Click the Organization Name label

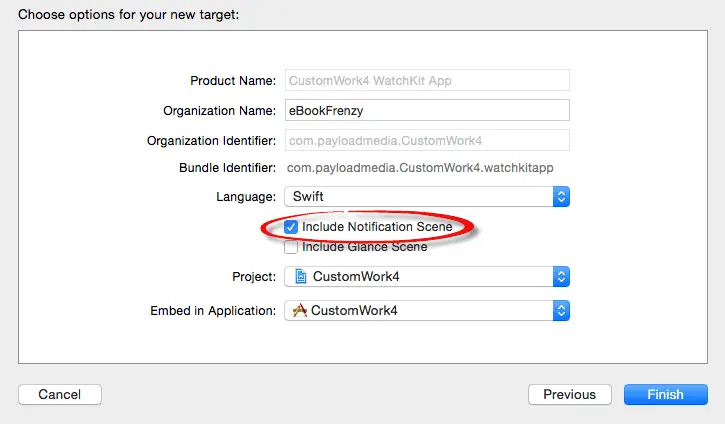point(219,111)
